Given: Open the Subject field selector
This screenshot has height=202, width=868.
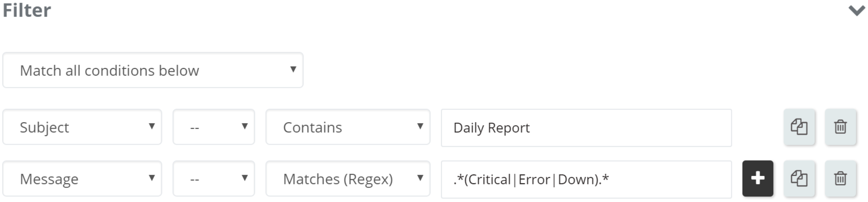Looking at the screenshot, I should (x=82, y=127).
